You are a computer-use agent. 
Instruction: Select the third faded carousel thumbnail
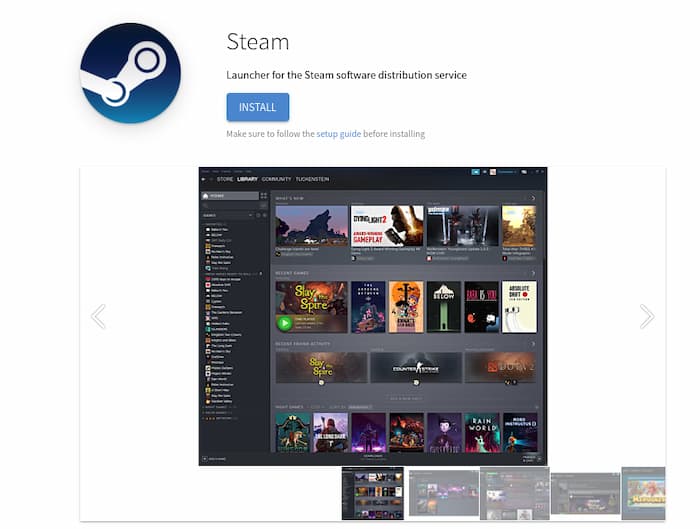(x=514, y=493)
